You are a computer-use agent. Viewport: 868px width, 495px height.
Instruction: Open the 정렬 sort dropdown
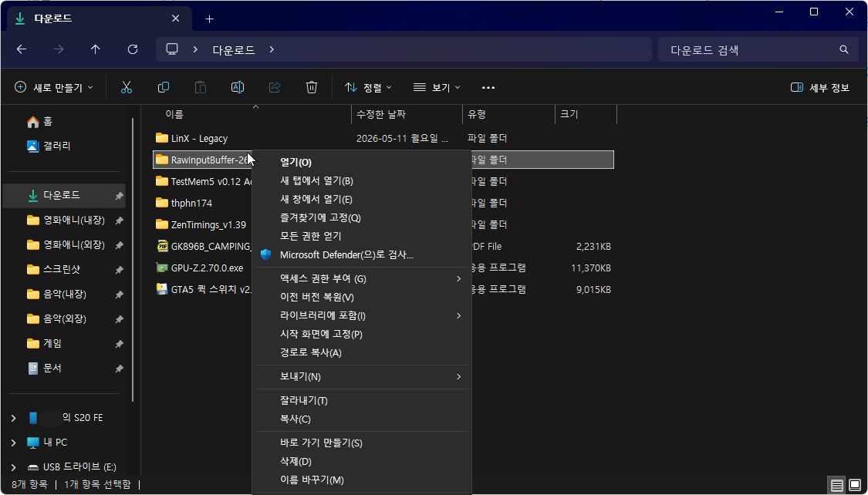pyautogui.click(x=368, y=87)
